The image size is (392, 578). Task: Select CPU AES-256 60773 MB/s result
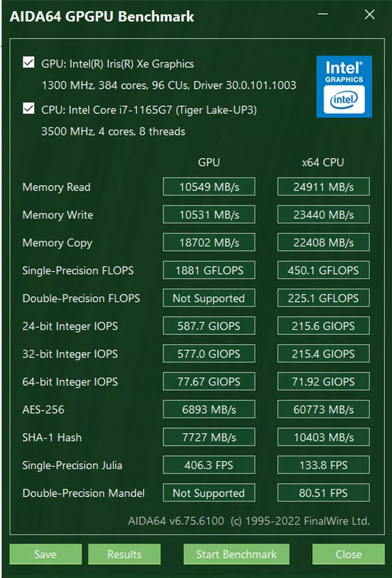[323, 409]
